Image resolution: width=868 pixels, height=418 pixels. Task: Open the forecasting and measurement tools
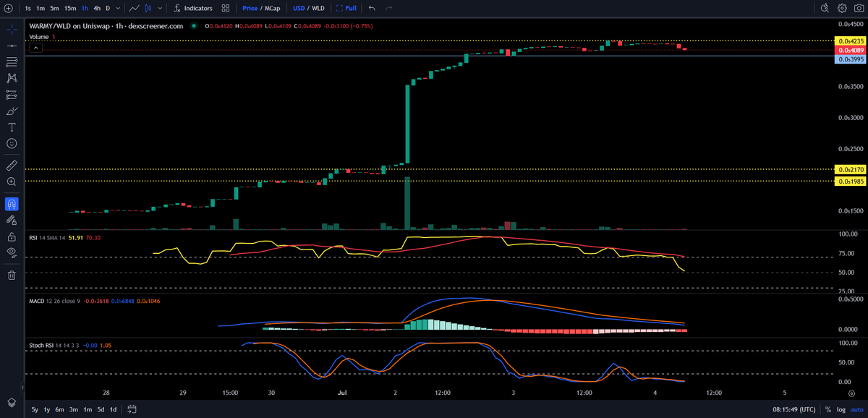12,95
